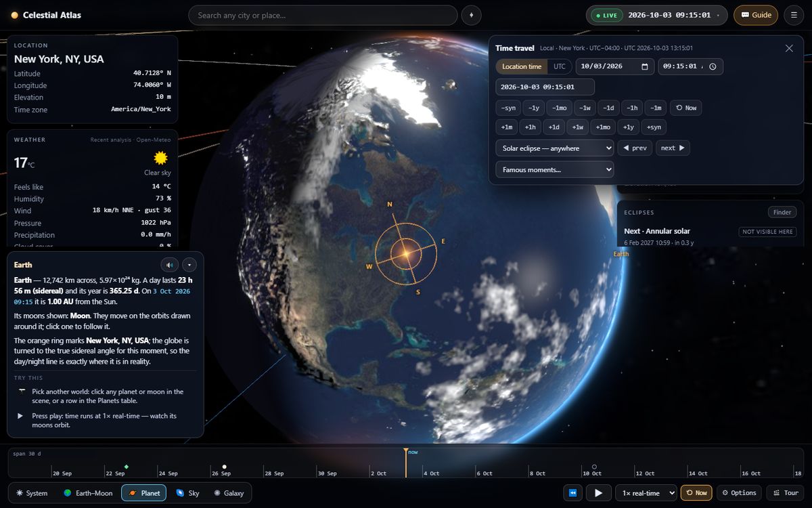The height and width of the screenshot is (508, 812).
Task: Click the compass locate icon beside search
Action: [x=471, y=15]
